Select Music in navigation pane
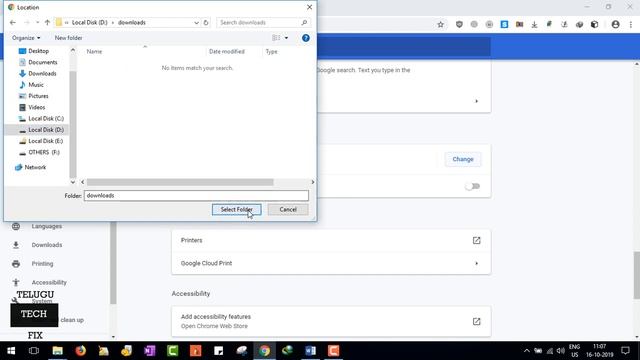The image size is (640, 360). point(36,84)
